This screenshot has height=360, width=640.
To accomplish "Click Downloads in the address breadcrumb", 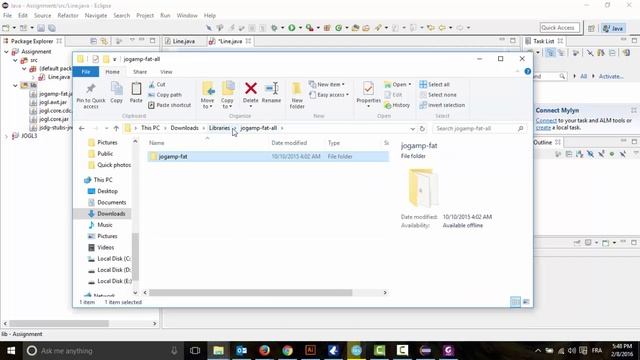I will tap(184, 128).
